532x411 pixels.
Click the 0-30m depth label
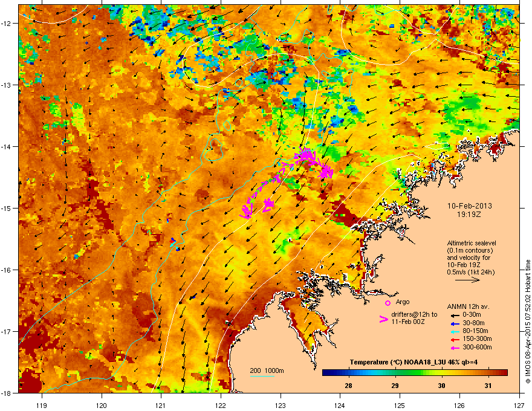[472, 315]
